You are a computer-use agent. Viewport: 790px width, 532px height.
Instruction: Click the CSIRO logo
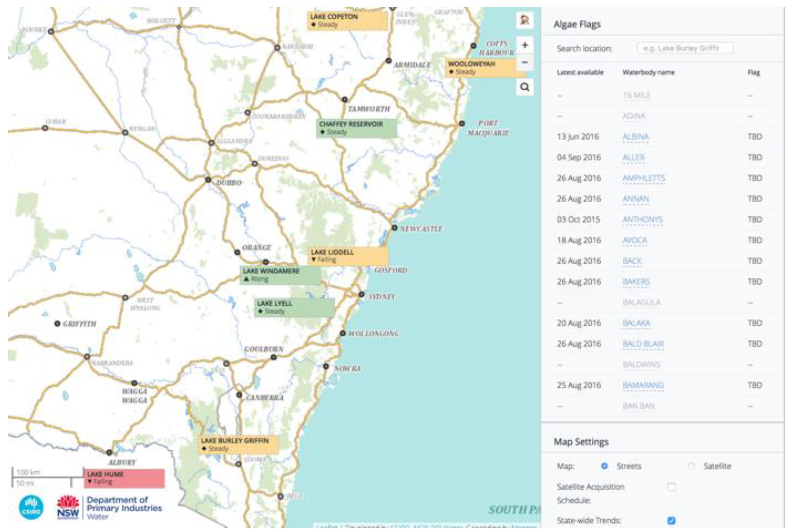tap(31, 507)
